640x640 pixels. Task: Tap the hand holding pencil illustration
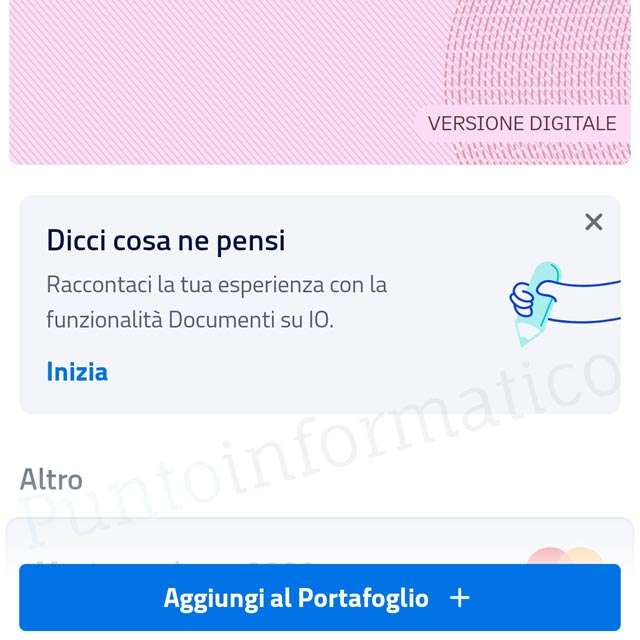pos(565,304)
